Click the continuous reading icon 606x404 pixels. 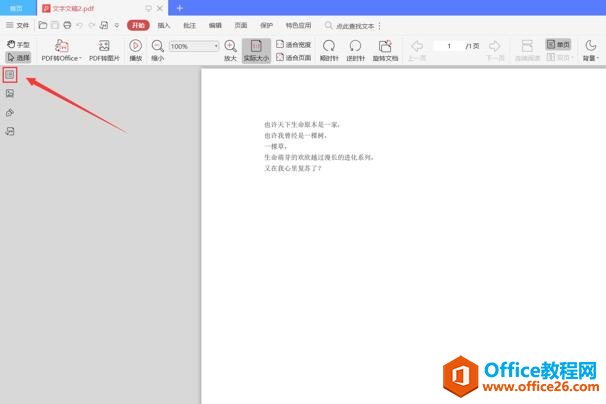tap(527, 46)
